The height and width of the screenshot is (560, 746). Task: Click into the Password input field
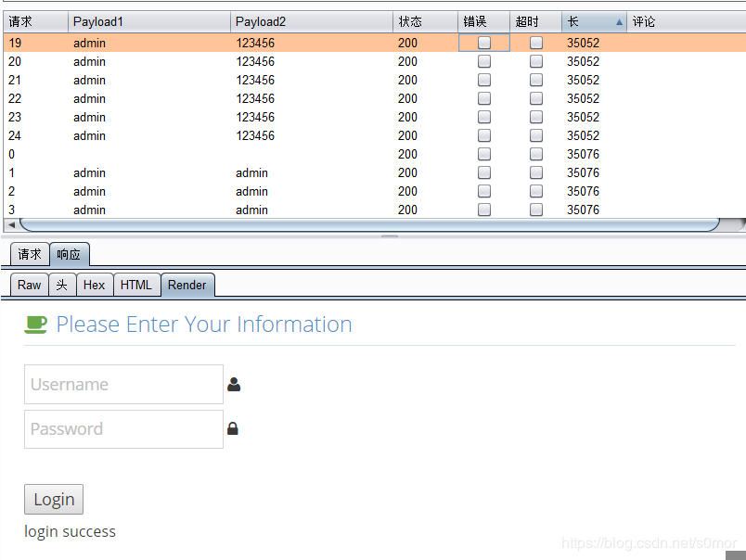(x=123, y=429)
